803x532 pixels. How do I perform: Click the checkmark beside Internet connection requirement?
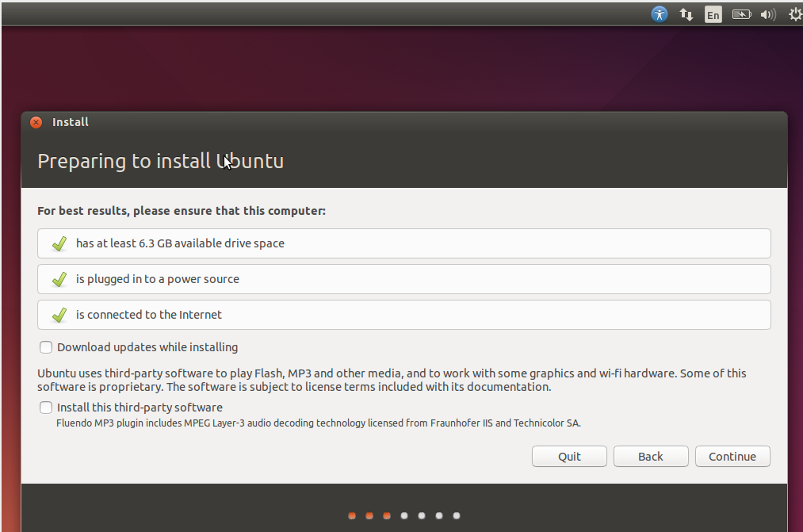click(x=59, y=315)
